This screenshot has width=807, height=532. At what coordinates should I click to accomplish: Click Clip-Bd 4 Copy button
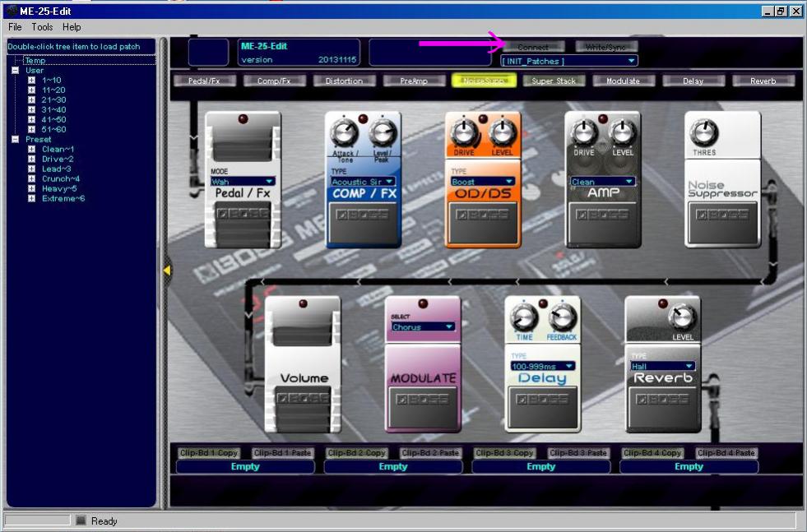point(652,453)
